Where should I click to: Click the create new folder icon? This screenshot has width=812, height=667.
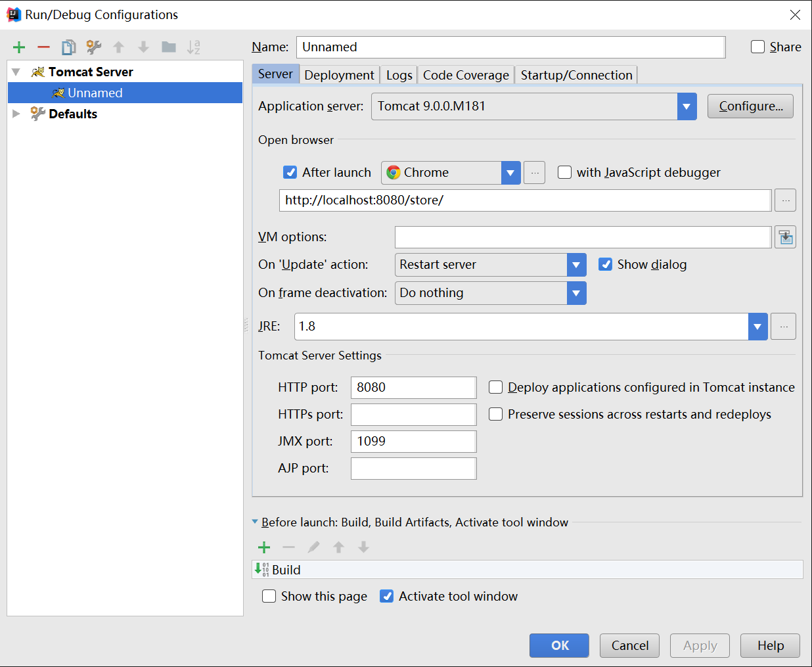click(169, 47)
